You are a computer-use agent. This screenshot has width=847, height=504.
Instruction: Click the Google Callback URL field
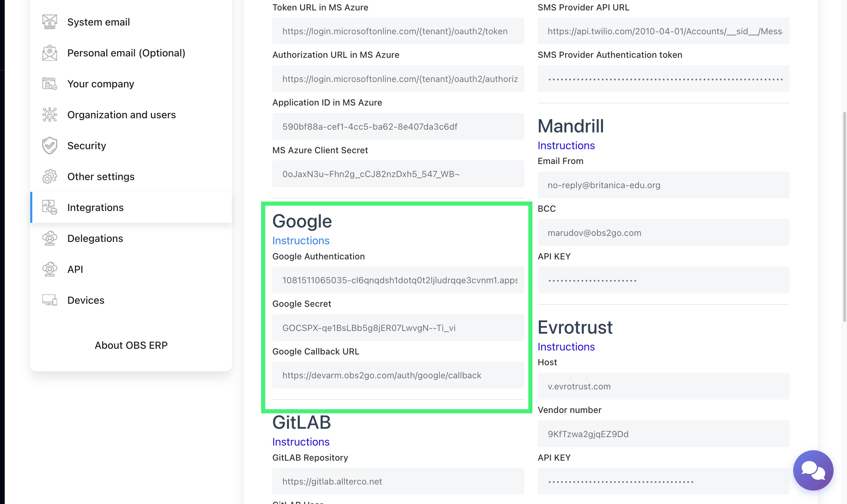pyautogui.click(x=398, y=375)
